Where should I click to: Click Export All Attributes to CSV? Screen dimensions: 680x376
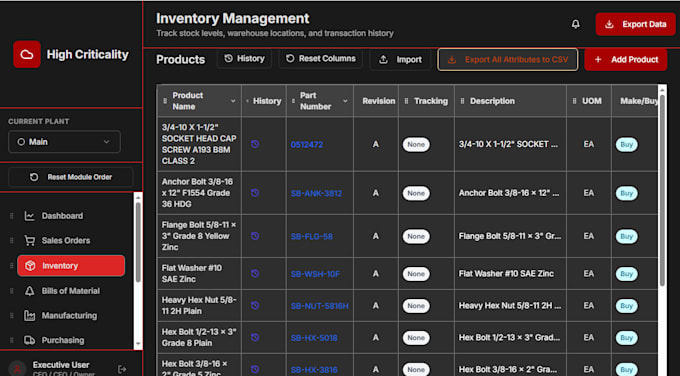507,59
